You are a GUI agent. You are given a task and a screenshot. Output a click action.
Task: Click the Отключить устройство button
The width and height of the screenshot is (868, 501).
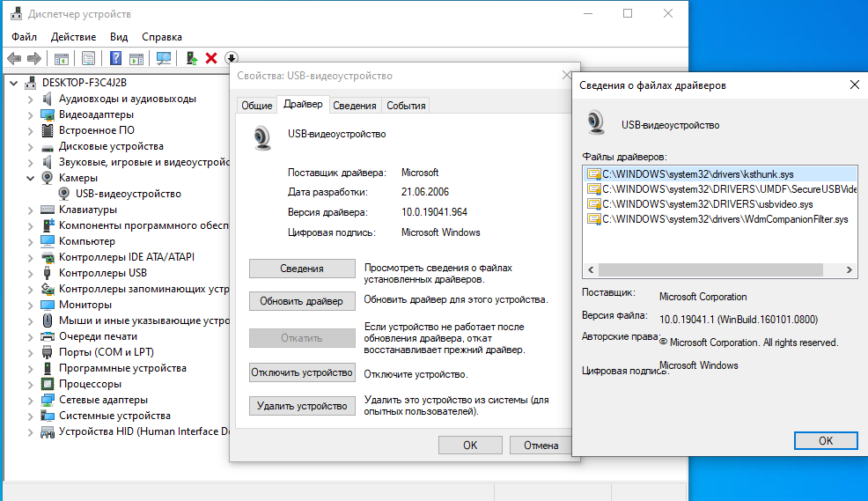302,372
